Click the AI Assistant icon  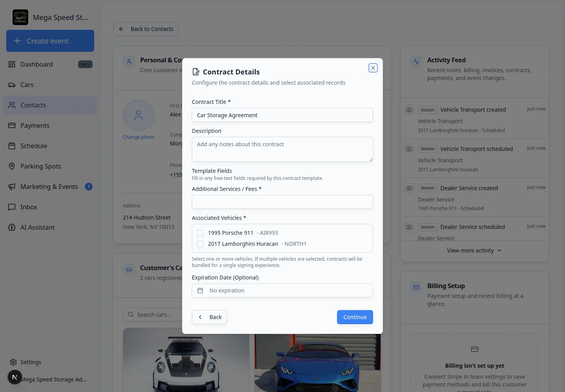click(12, 227)
